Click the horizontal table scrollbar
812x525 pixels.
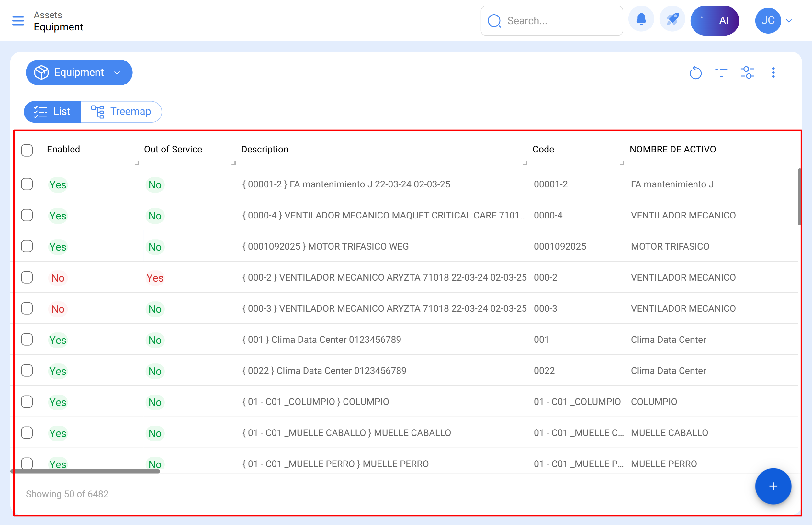pos(85,471)
